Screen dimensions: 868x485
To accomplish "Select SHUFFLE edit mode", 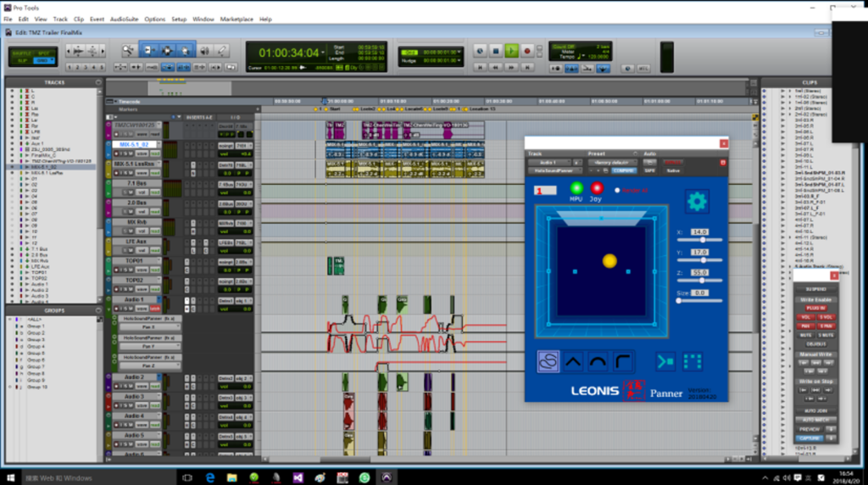I will [22, 53].
